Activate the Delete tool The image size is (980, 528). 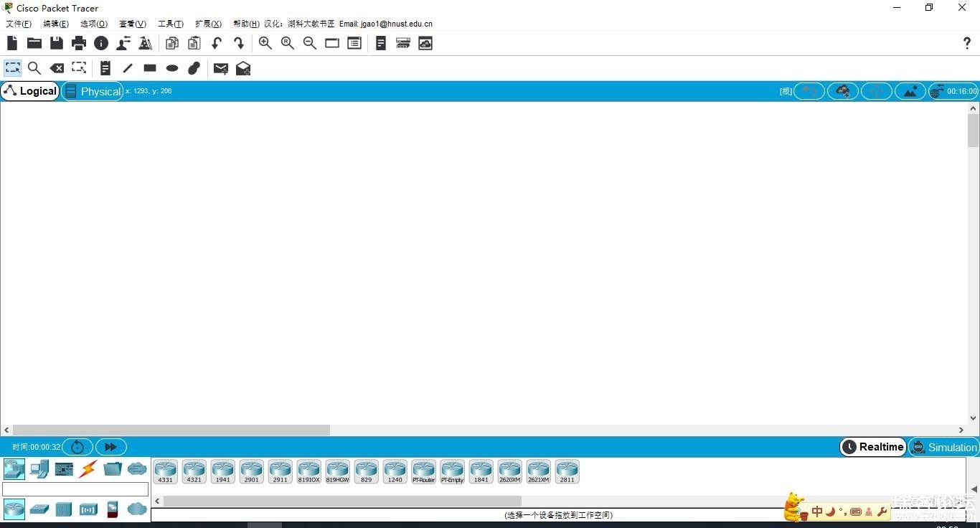(57, 68)
